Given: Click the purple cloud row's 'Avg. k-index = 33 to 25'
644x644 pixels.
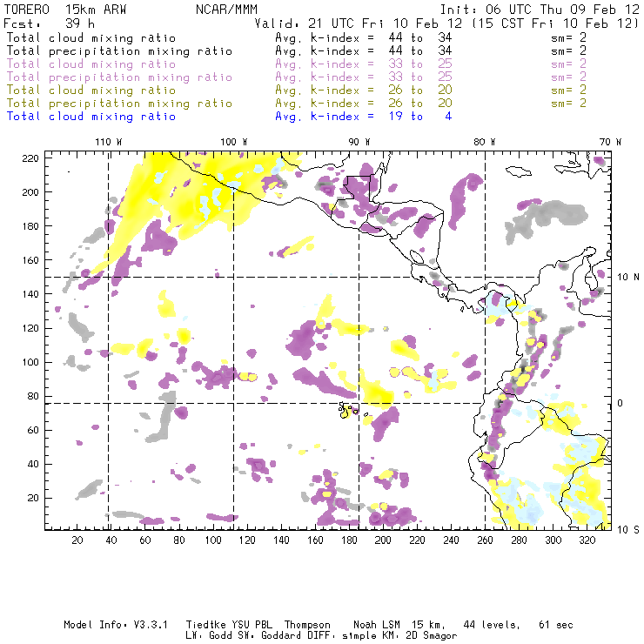Looking at the screenshot, I should point(364,64).
